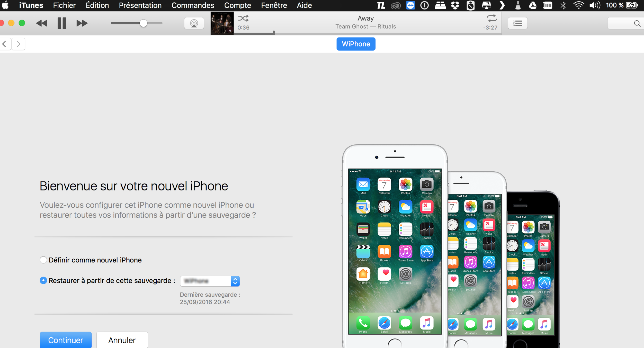Open the Up Next list button
The height and width of the screenshot is (348, 644).
517,23
